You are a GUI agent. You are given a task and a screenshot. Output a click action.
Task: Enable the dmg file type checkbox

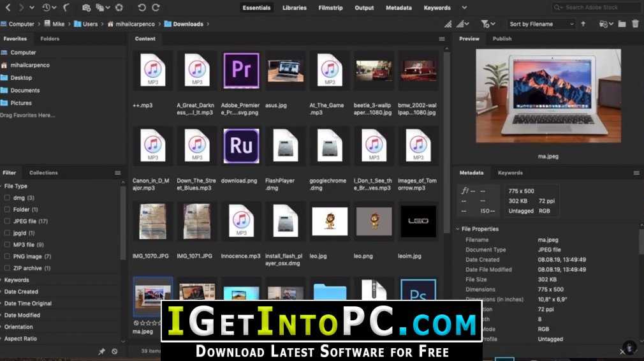7,198
